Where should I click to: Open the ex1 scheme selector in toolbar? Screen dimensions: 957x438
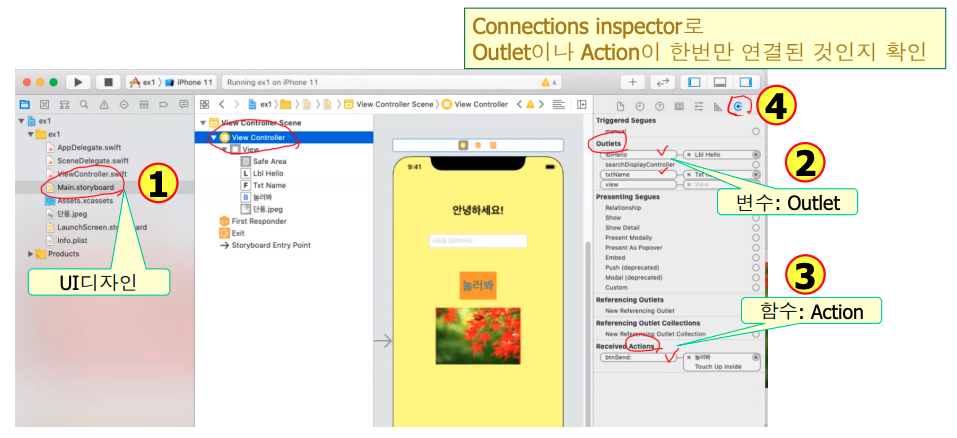click(143, 82)
